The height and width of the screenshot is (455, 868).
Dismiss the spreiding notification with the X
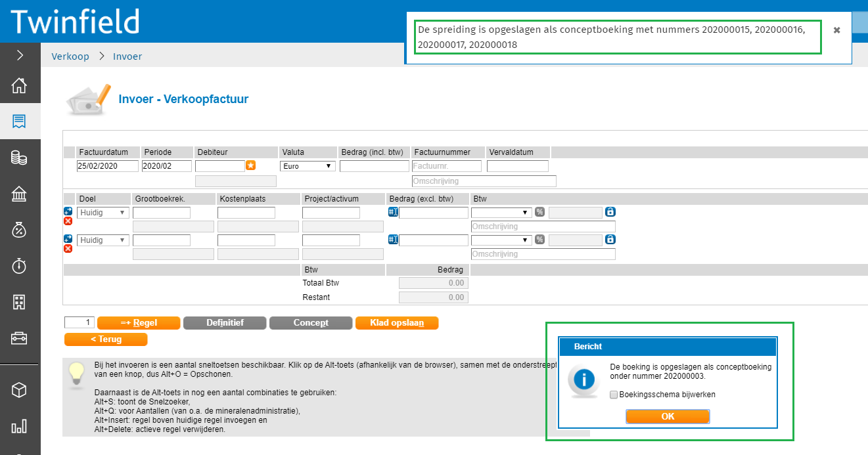(836, 30)
